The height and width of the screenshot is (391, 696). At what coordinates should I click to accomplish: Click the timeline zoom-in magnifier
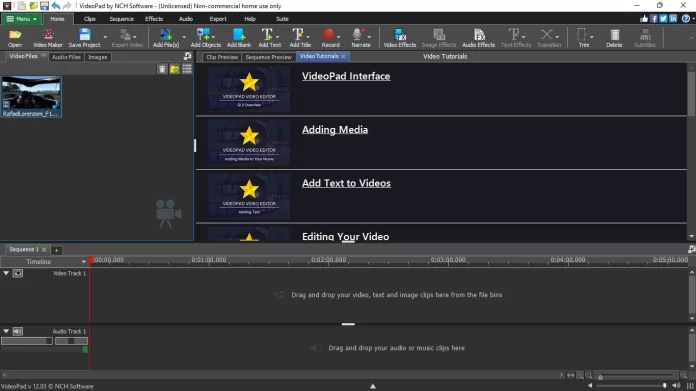[684, 375]
